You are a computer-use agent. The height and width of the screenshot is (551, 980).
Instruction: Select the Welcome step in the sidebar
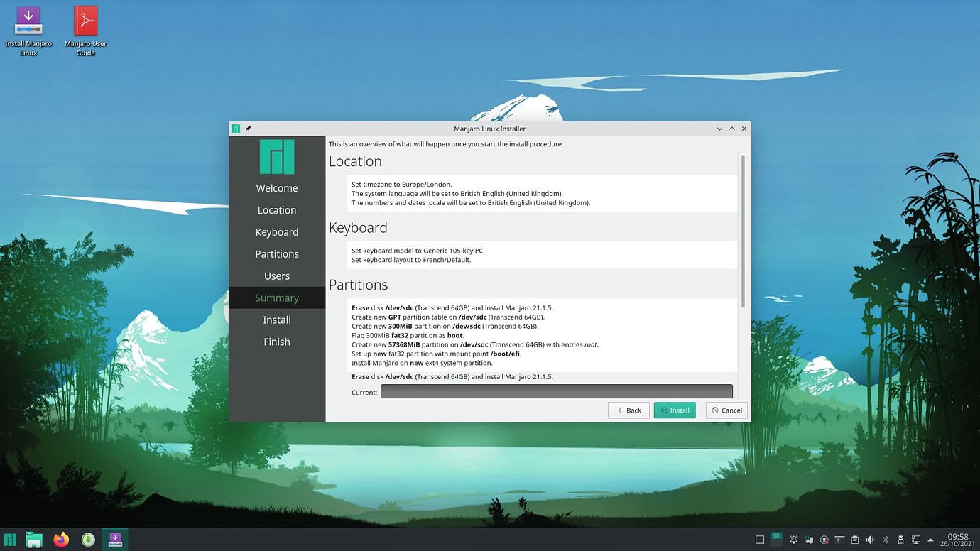pyautogui.click(x=276, y=187)
